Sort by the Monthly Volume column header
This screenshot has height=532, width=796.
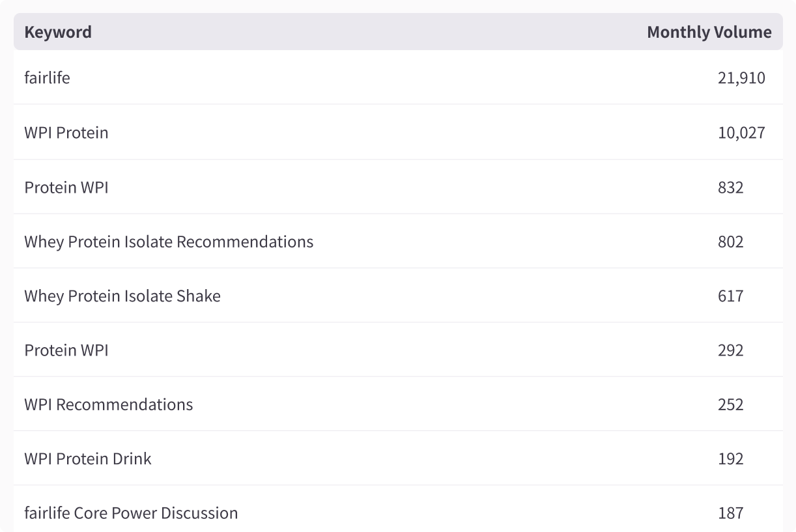tap(709, 32)
